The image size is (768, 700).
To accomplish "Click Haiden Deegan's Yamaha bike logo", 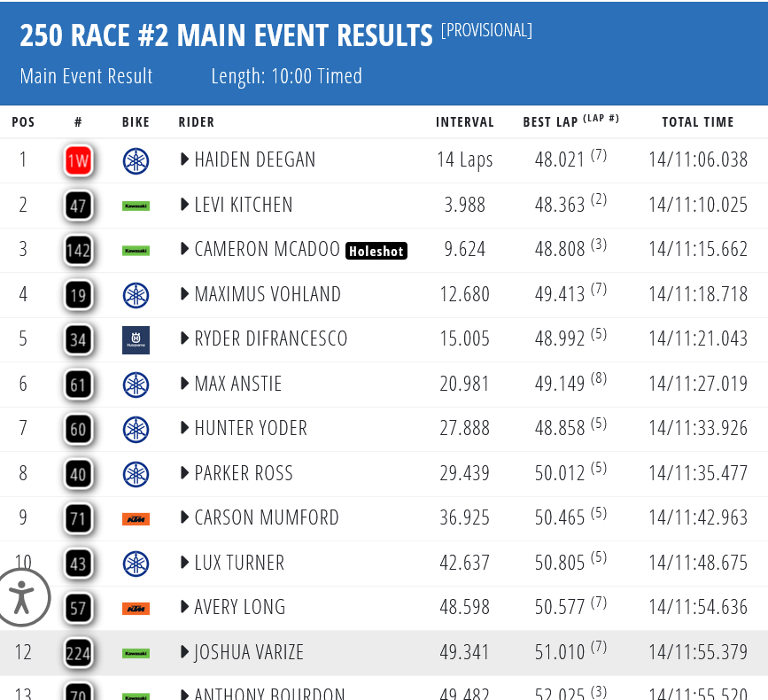I will [136, 160].
